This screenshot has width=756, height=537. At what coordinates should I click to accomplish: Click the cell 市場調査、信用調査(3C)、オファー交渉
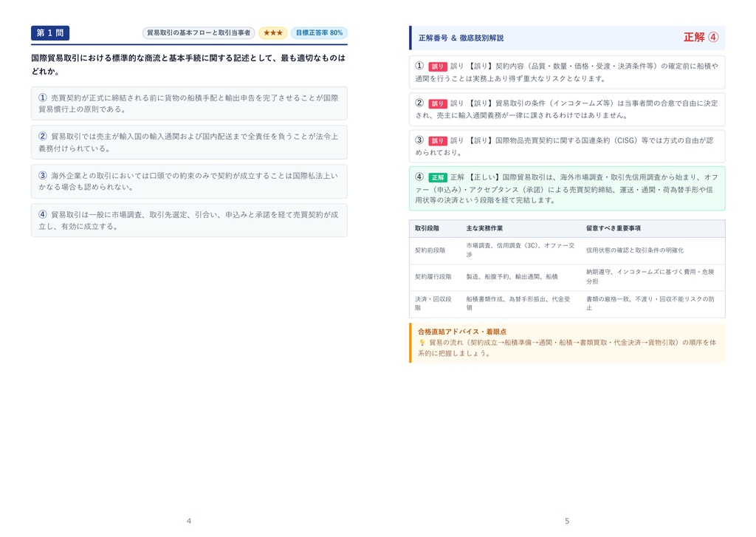(520, 250)
